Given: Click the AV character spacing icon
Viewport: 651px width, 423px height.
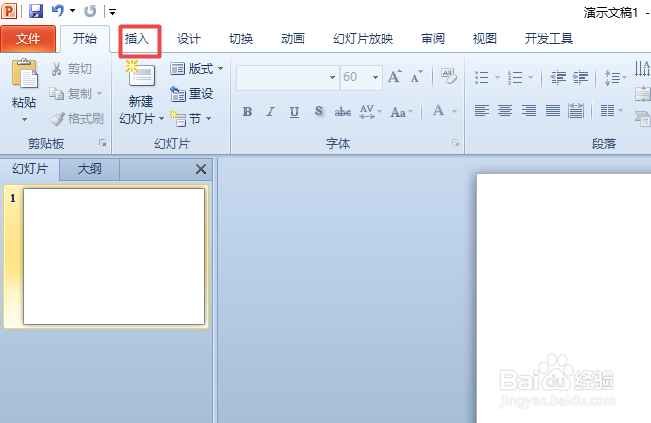Looking at the screenshot, I should click(367, 112).
